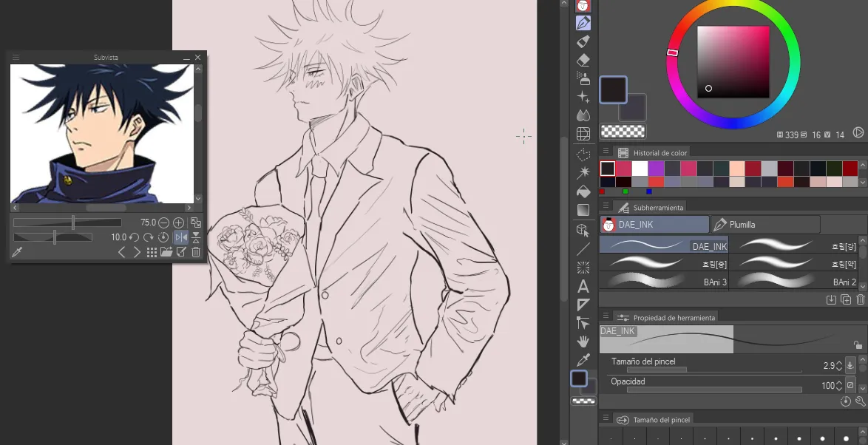Select transparent color under color squares
This screenshot has height=445, width=868.
[x=623, y=131]
